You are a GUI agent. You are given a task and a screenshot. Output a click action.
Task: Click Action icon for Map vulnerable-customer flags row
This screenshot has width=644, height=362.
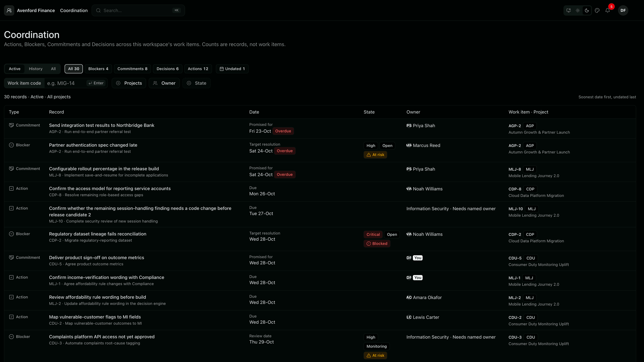click(11, 317)
